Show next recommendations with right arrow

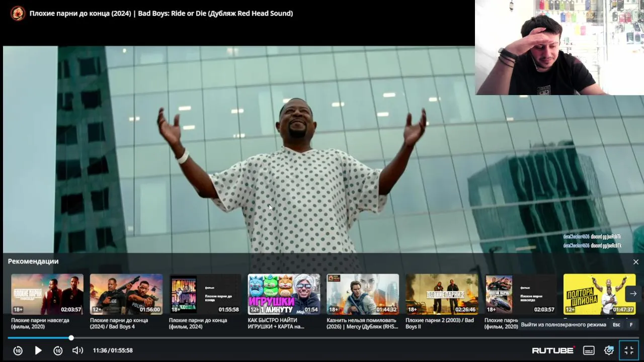click(633, 294)
